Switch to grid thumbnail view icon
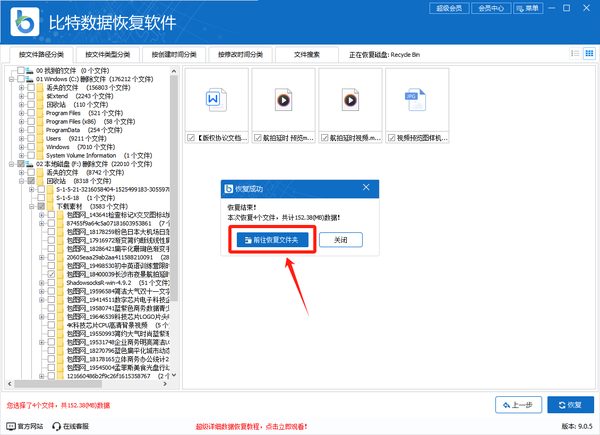This screenshot has width=600, height=435. click(589, 54)
